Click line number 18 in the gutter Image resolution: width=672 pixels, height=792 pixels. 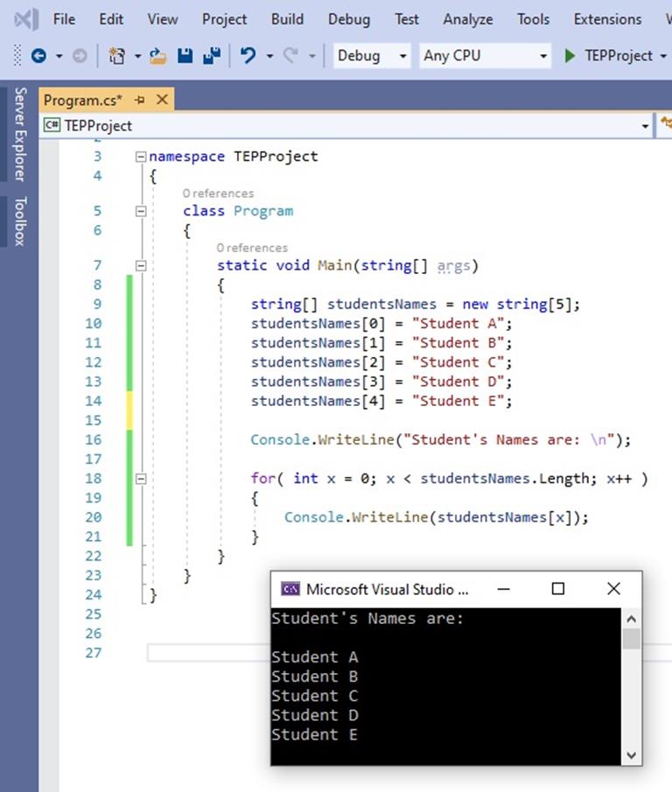pos(94,479)
